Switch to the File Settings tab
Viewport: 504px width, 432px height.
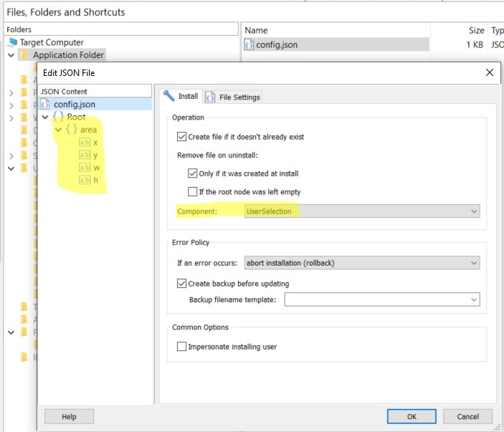[234, 97]
